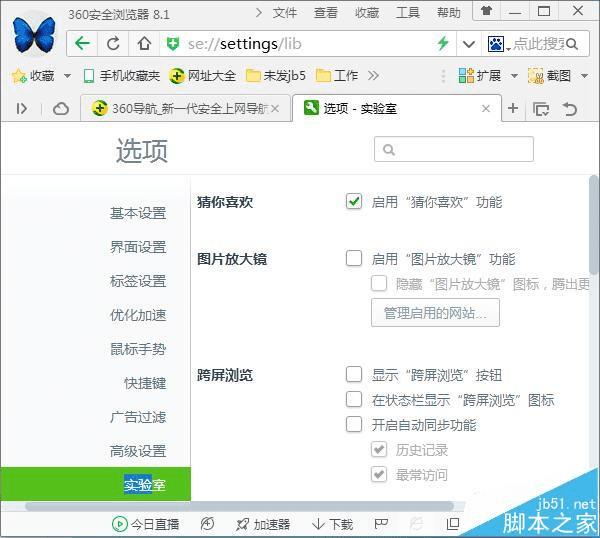Expand the 截图 dropdown arrow
Image resolution: width=600 pixels, height=538 pixels.
click(x=584, y=76)
